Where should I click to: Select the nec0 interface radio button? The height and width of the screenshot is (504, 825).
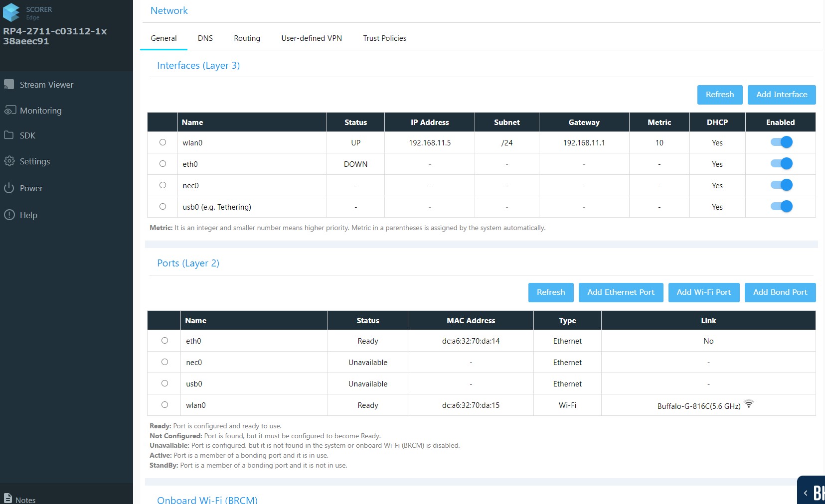[x=163, y=185]
